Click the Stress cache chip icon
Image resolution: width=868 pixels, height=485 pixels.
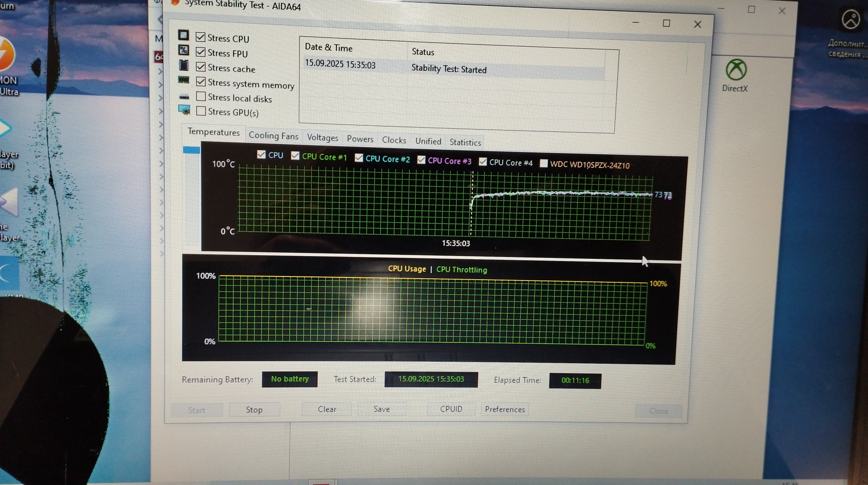pyautogui.click(x=184, y=65)
